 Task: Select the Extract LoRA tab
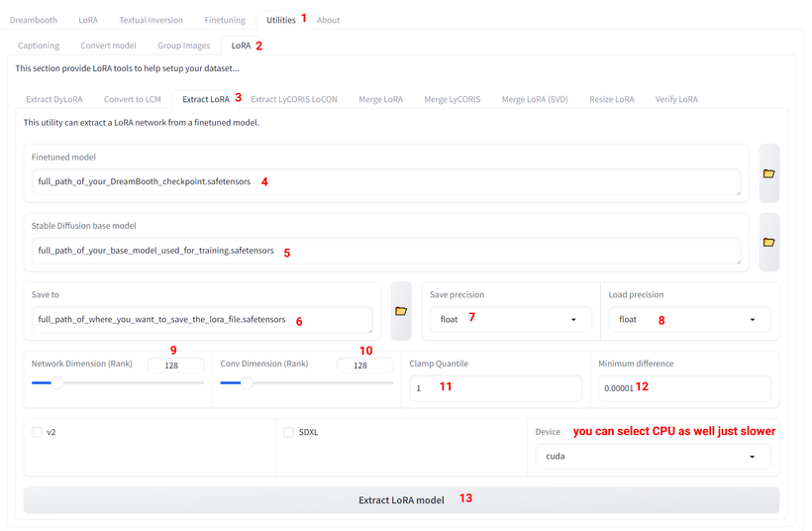click(206, 99)
